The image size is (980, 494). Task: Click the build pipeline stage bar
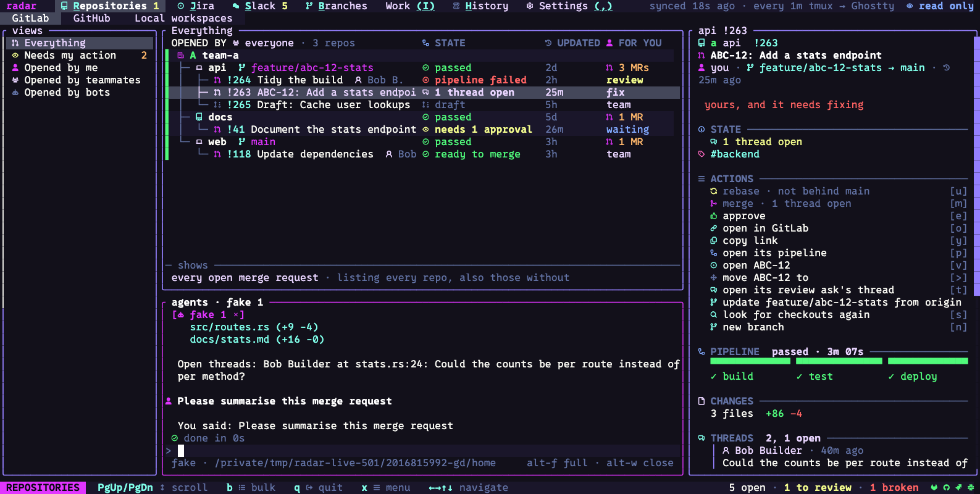[750, 361]
